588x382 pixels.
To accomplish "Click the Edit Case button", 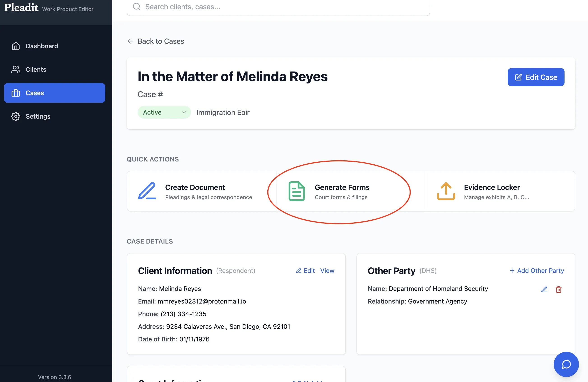I will pos(536,77).
